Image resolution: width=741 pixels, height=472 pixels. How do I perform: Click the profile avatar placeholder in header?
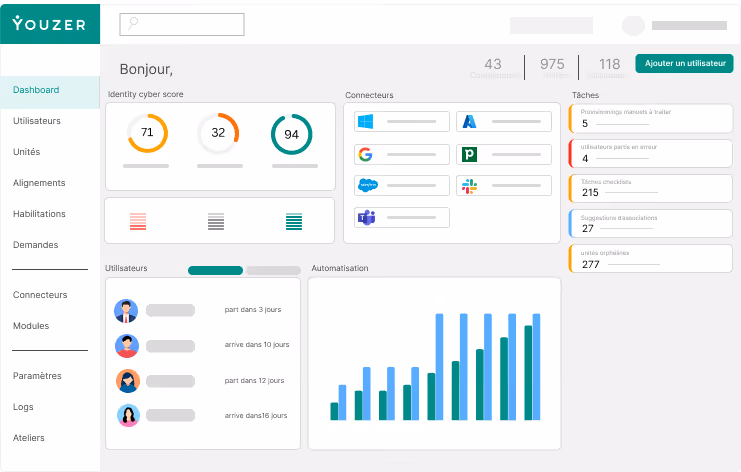point(633,26)
